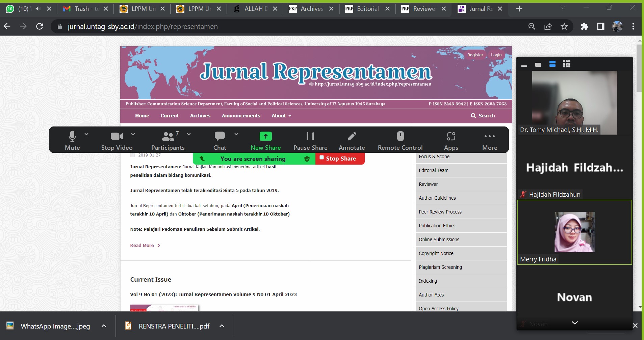Open the Zoom Apps panel

451,140
